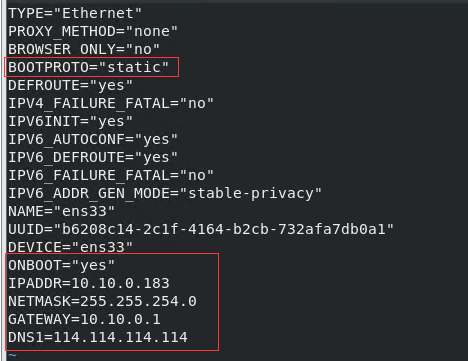Screen dimensions: 468x361
Task: Place cursor on IPADDR=10.10.0.183 line
Action: [89, 283]
